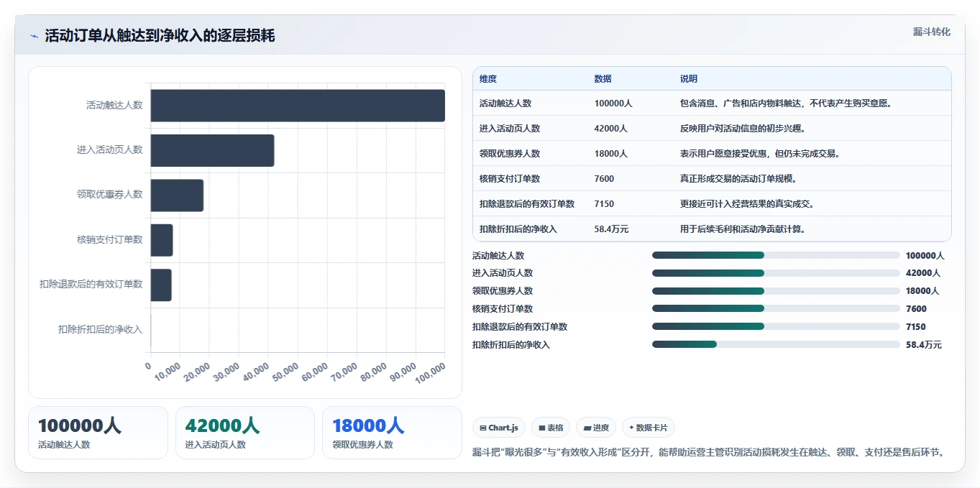The width and height of the screenshot is (980, 488).
Task: Click progress bar for 净收入 58.4万元
Action: point(776,344)
